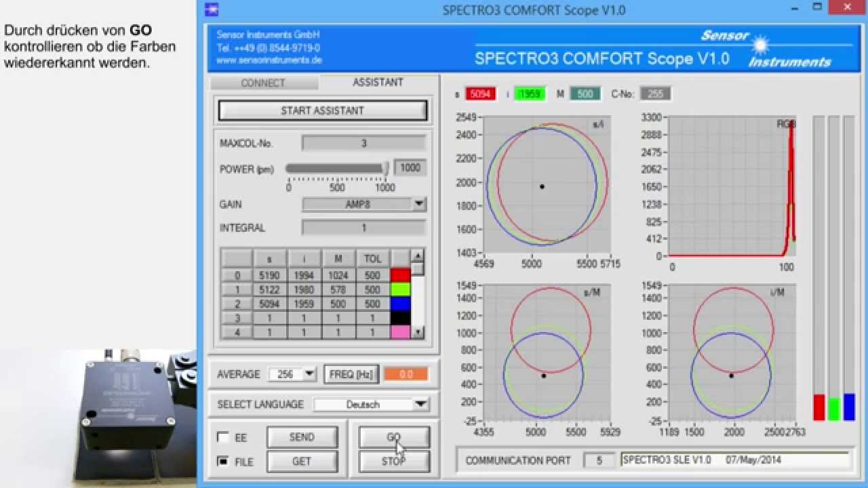Viewport: 868px width, 488px height.
Task: Toggle the FILE checkbox
Action: click(222, 462)
